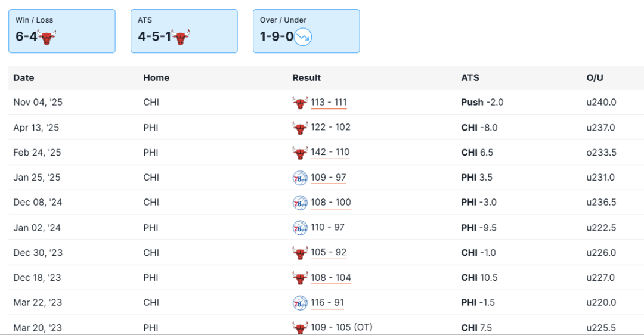Click the O/U column header
Viewport: 644px width, 335px height.
[x=595, y=78]
